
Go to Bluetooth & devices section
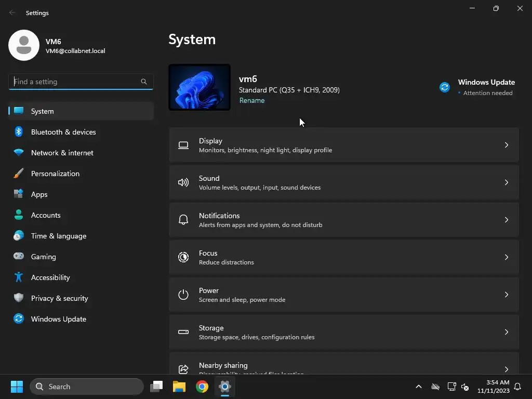tap(81, 131)
